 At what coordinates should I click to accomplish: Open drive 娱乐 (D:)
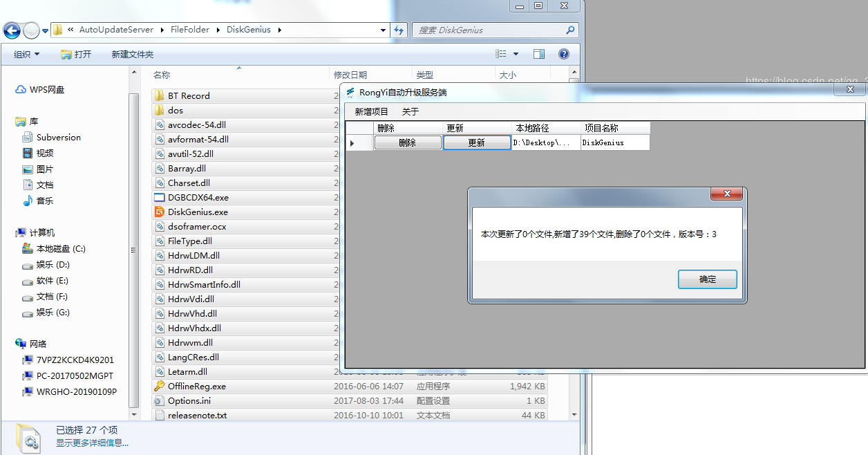click(x=46, y=264)
